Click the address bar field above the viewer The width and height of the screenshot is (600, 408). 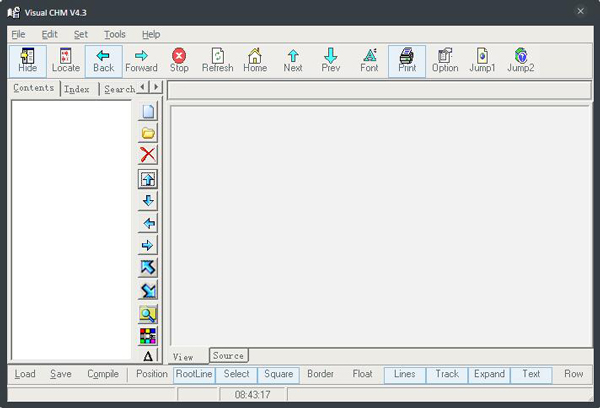pyautogui.click(x=379, y=90)
